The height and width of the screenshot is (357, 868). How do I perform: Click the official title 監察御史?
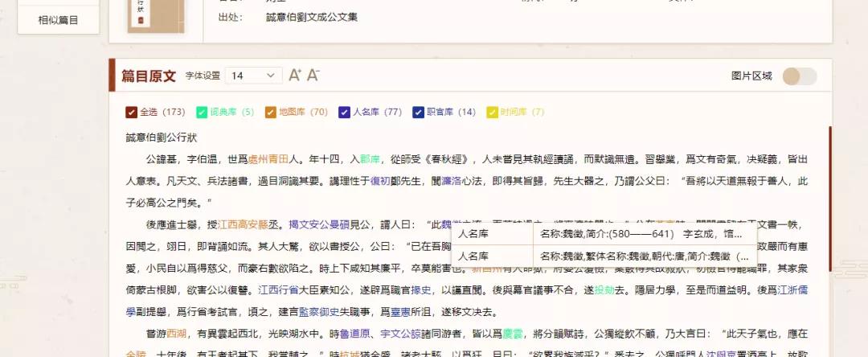click(323, 311)
